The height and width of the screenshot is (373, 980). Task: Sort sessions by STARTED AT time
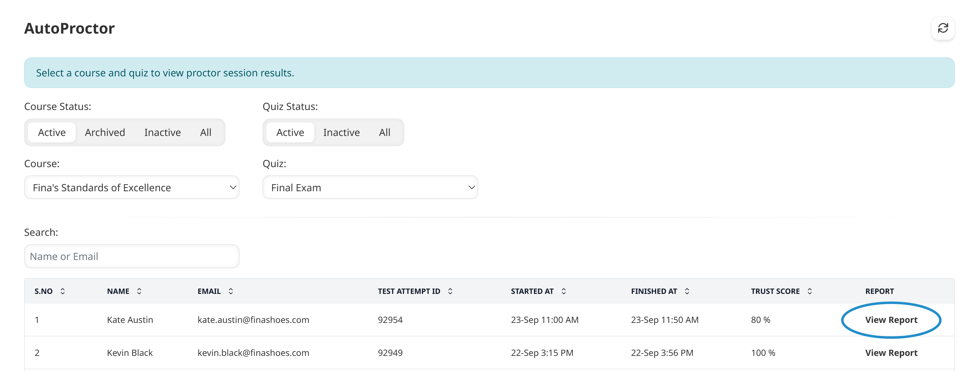click(x=563, y=291)
